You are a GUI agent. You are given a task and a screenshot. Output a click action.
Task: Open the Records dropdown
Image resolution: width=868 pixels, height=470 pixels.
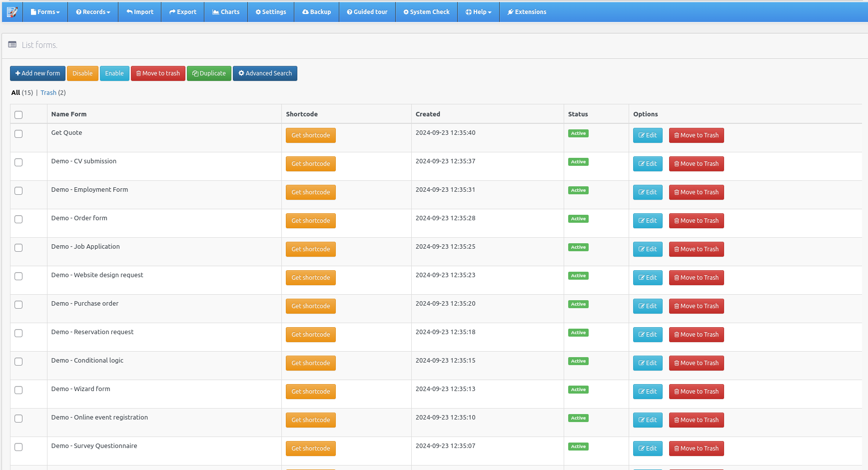pos(93,11)
